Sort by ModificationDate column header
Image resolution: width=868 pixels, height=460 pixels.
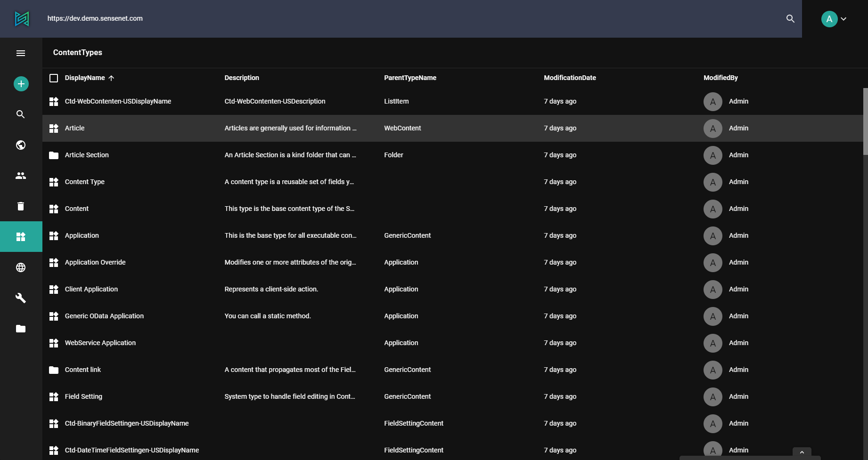(570, 78)
